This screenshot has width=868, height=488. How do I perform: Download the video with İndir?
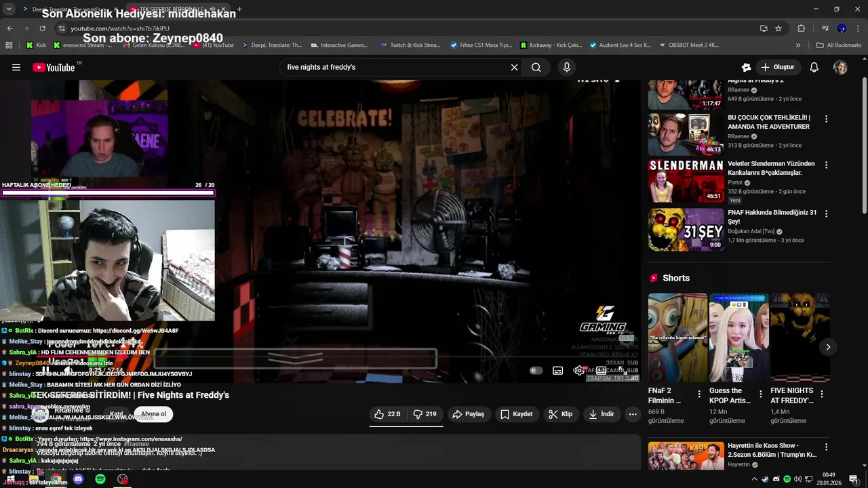coord(601,414)
